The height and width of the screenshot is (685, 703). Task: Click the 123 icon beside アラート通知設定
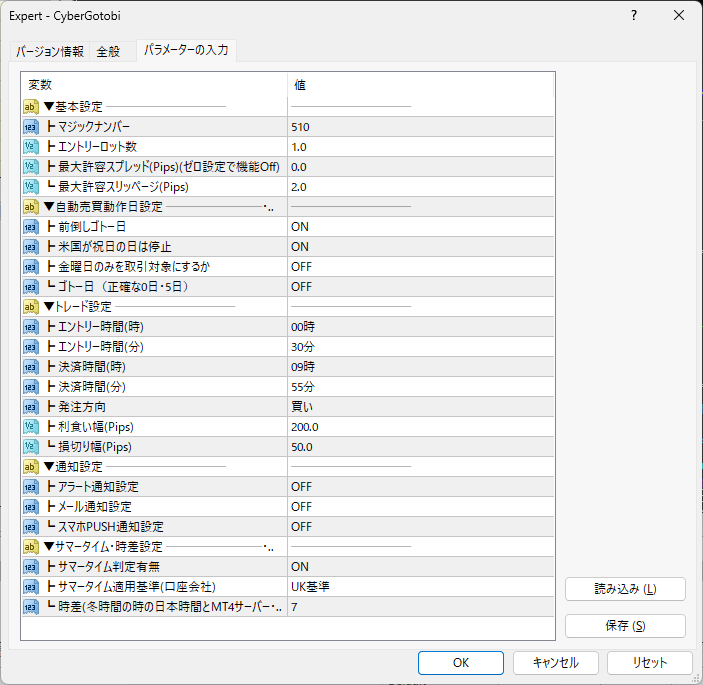30,486
